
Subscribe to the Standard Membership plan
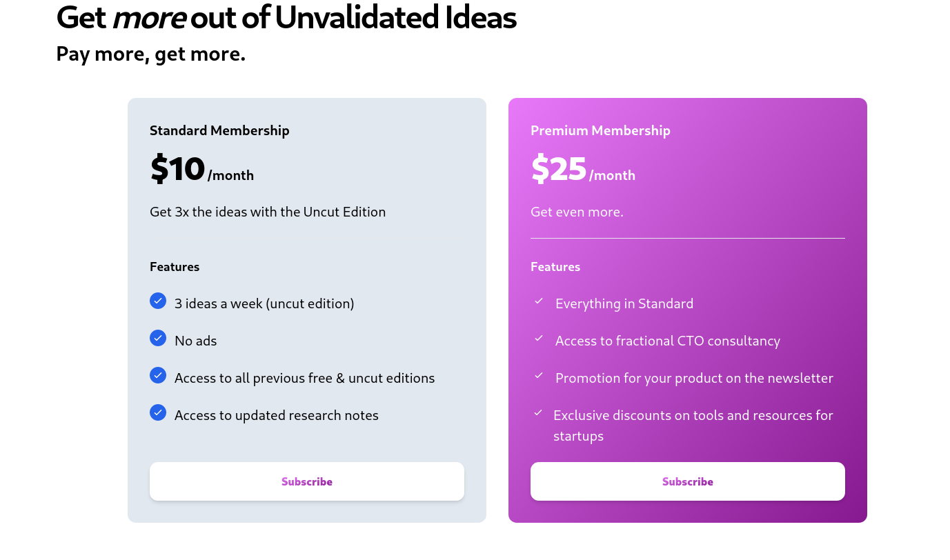click(x=307, y=481)
